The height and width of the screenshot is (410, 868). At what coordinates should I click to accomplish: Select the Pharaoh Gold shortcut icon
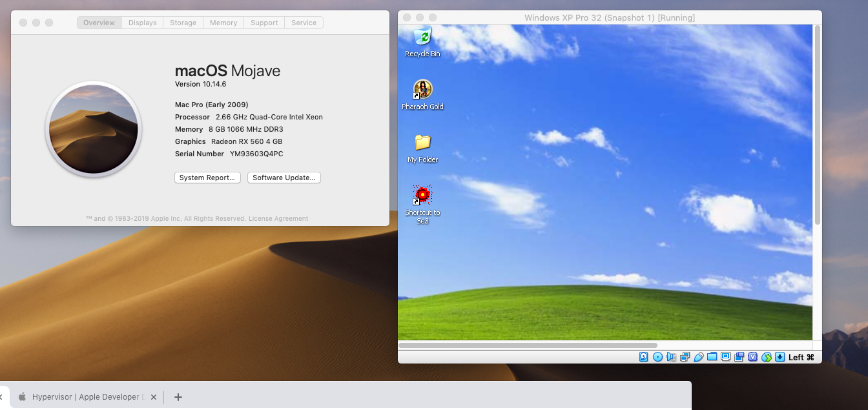point(422,95)
